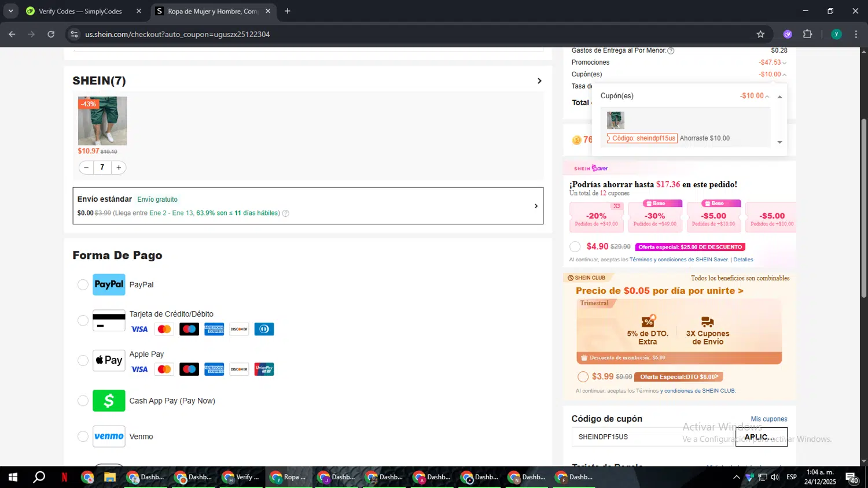Switch to Verify Codes SimplyCodes tab

pos(80,11)
